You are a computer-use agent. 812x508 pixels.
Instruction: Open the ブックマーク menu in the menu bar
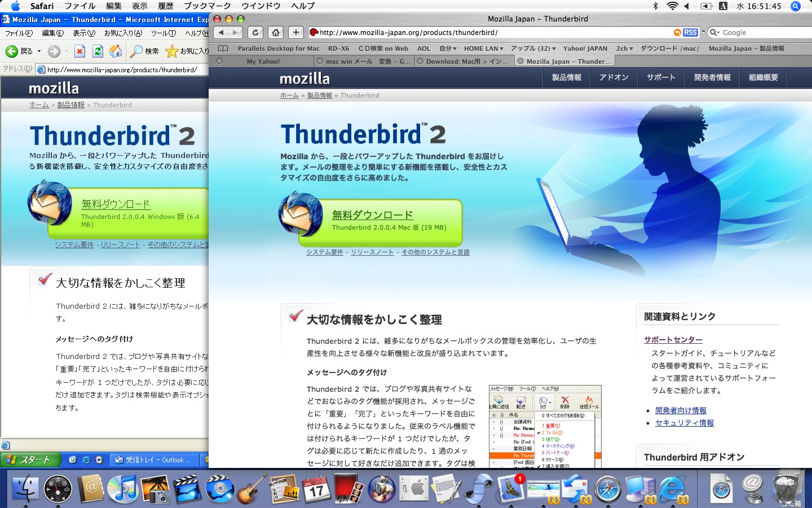pyautogui.click(x=208, y=6)
